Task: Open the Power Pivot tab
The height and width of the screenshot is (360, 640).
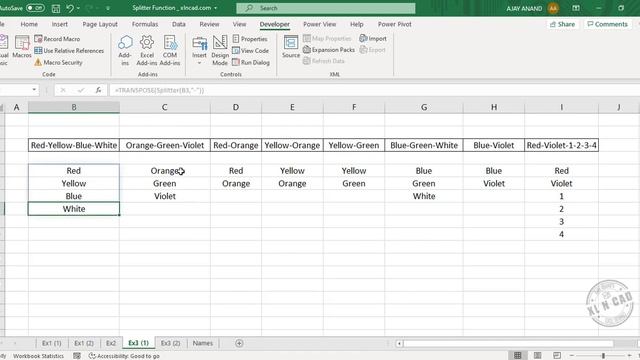Action: 395,24
